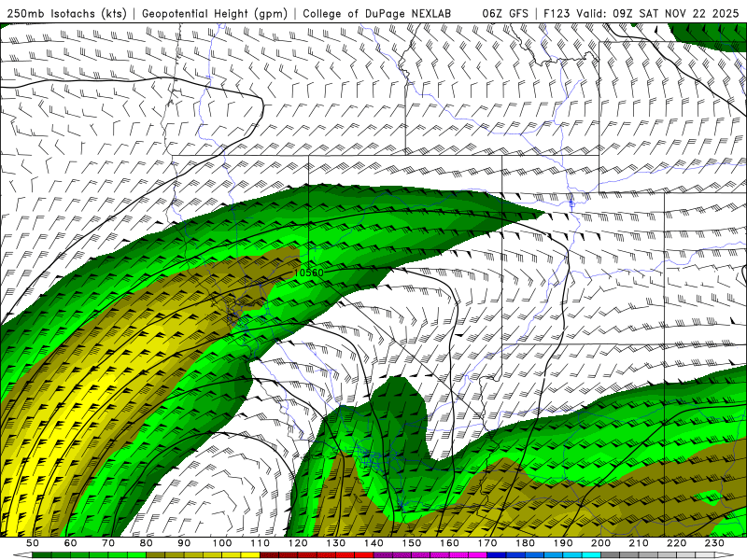Click the 'F123 Valid: 09Z SAT NOV 22 2025' text
Viewport: 747px width, 560px height.
pos(641,14)
